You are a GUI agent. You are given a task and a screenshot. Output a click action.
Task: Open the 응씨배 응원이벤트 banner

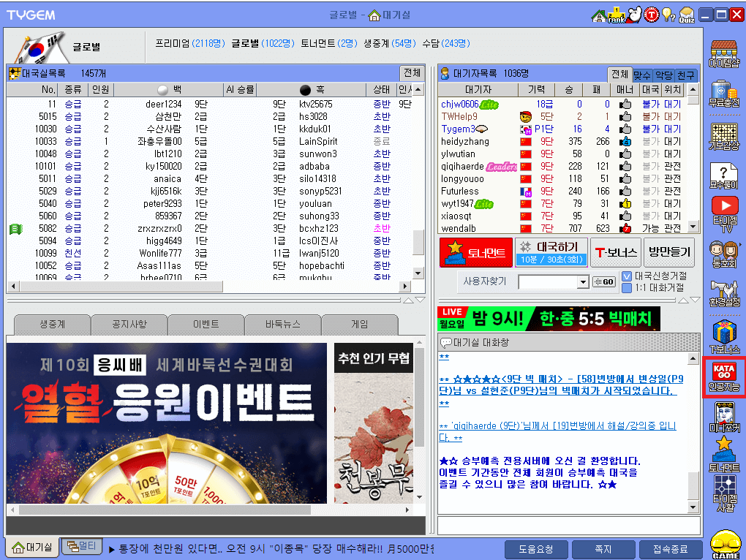pos(167,423)
